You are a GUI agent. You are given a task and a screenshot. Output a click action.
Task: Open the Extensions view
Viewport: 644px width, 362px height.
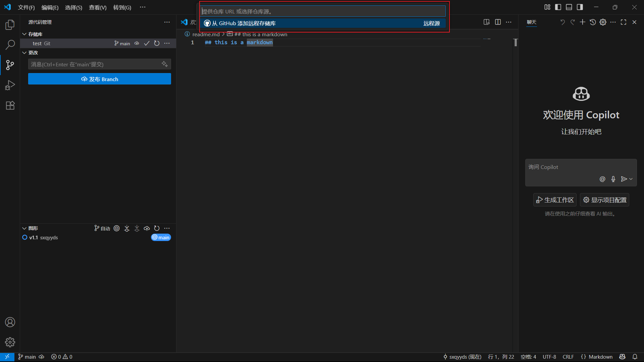pyautogui.click(x=10, y=105)
